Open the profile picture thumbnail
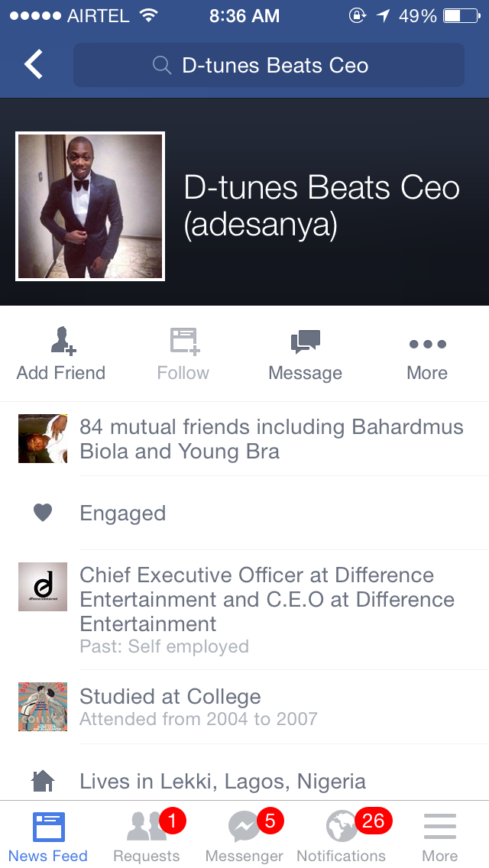The height and width of the screenshot is (868, 489). click(x=90, y=206)
